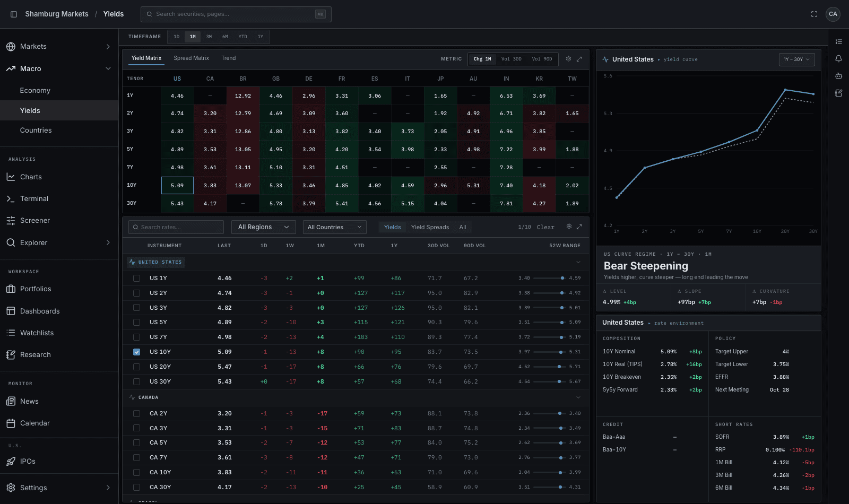
Task: Check the US 5Y row checkbox
Action: pos(136,322)
